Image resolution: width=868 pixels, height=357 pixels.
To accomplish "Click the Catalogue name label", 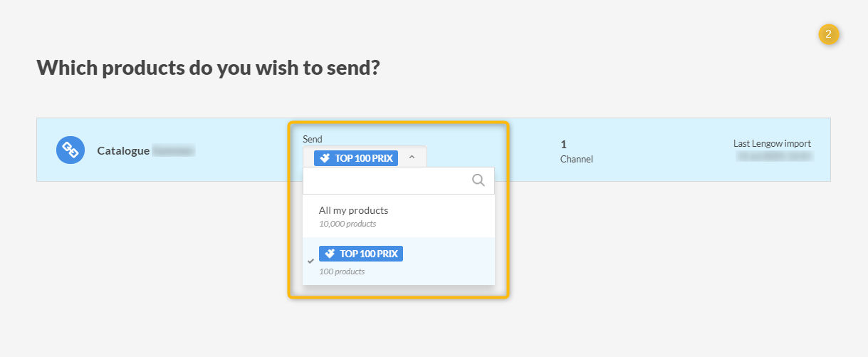I will (123, 150).
